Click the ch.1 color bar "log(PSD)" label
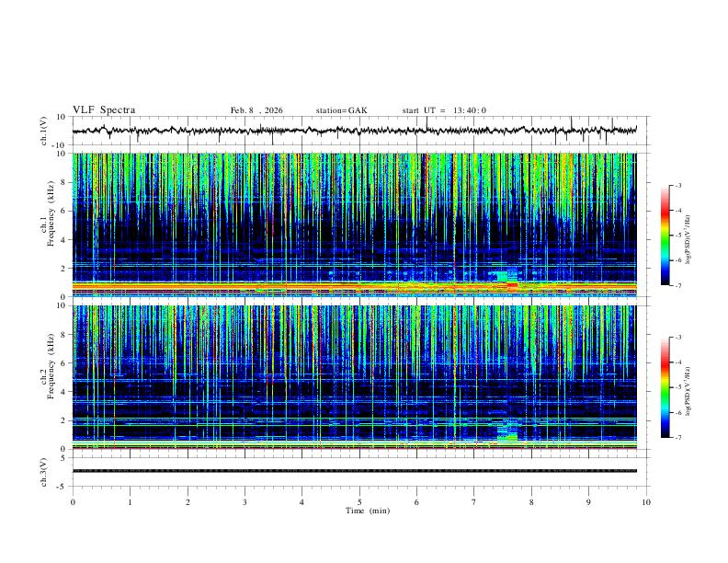The image size is (728, 563). pyautogui.click(x=688, y=240)
